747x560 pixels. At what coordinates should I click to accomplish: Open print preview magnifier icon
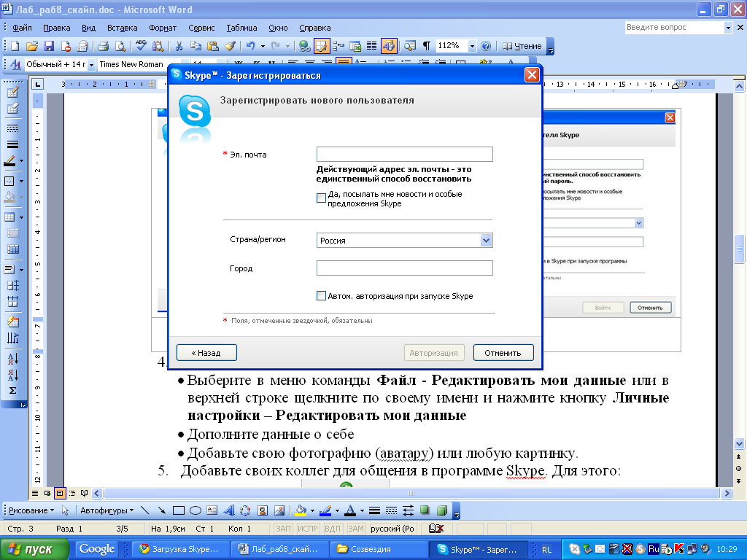pyautogui.click(x=120, y=46)
